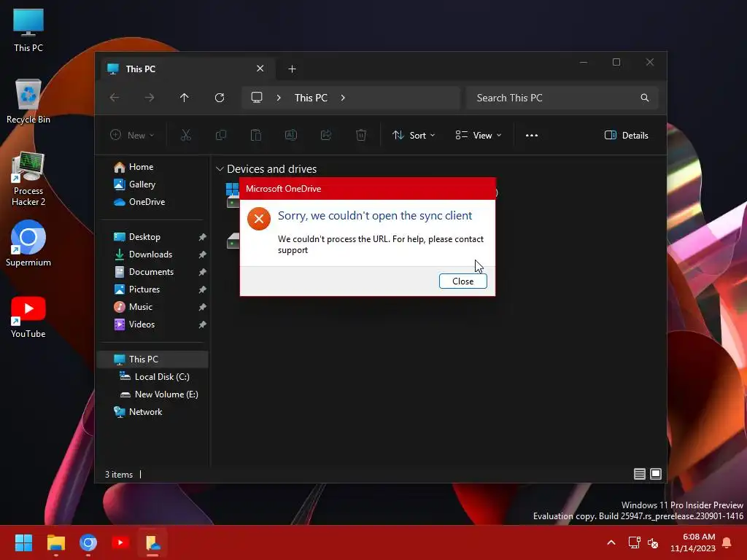The image size is (747, 560).
Task: Open Home in navigation pane
Action: pos(141,167)
